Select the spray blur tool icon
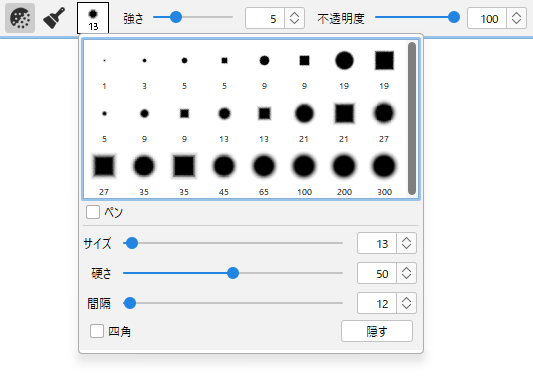 [x=20, y=18]
